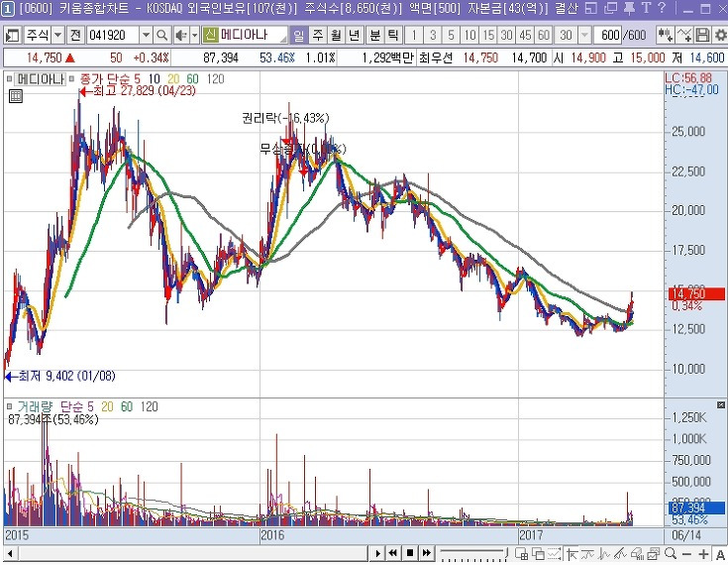Select the minute 분 period toggle
Viewport: 728px width, 565px height.
(x=374, y=35)
